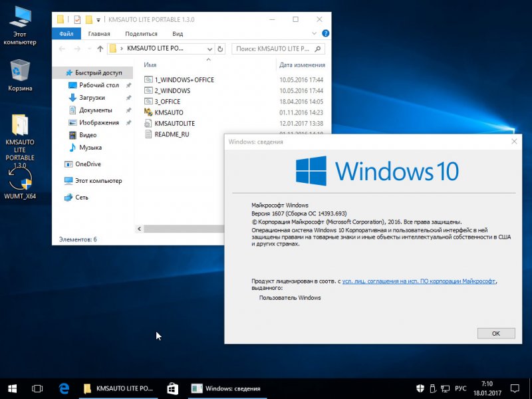
Task: Open the quick access toolbar customize dropdown
Action: tap(98, 20)
